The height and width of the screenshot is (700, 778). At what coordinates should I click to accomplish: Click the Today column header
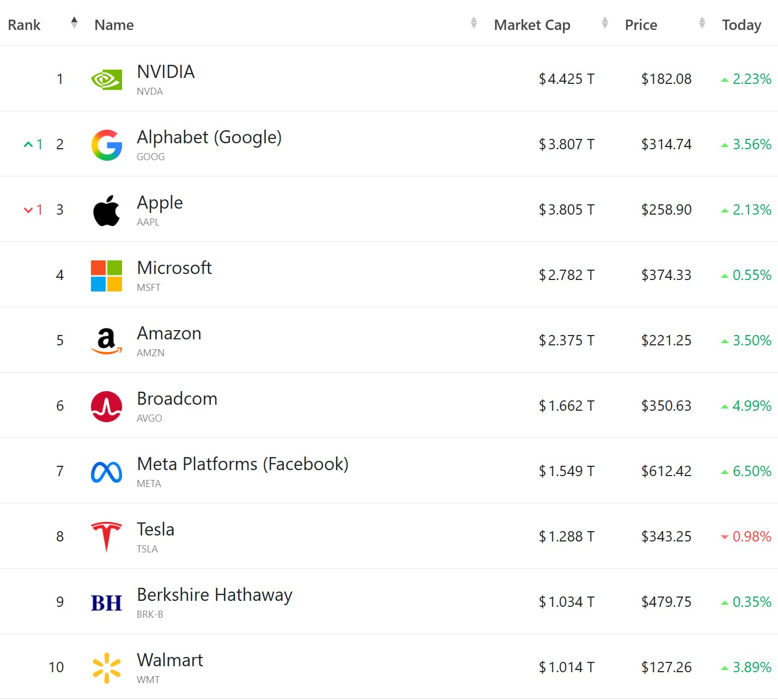(x=741, y=25)
